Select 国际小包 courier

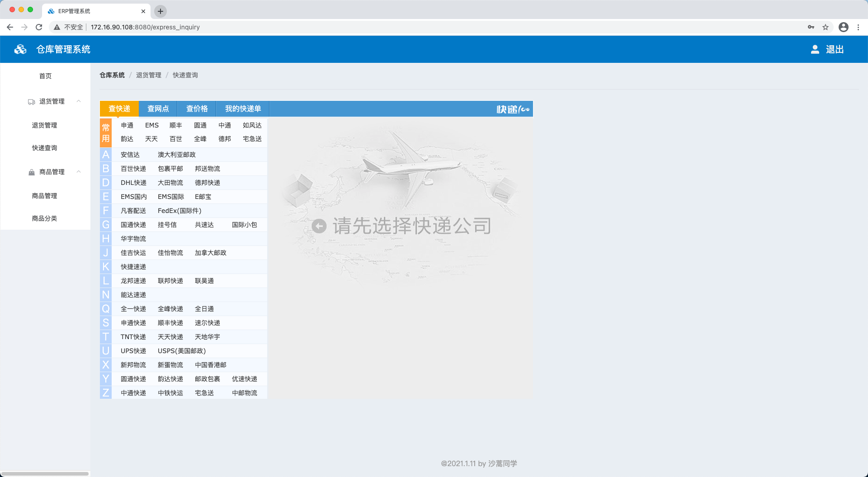245,225
